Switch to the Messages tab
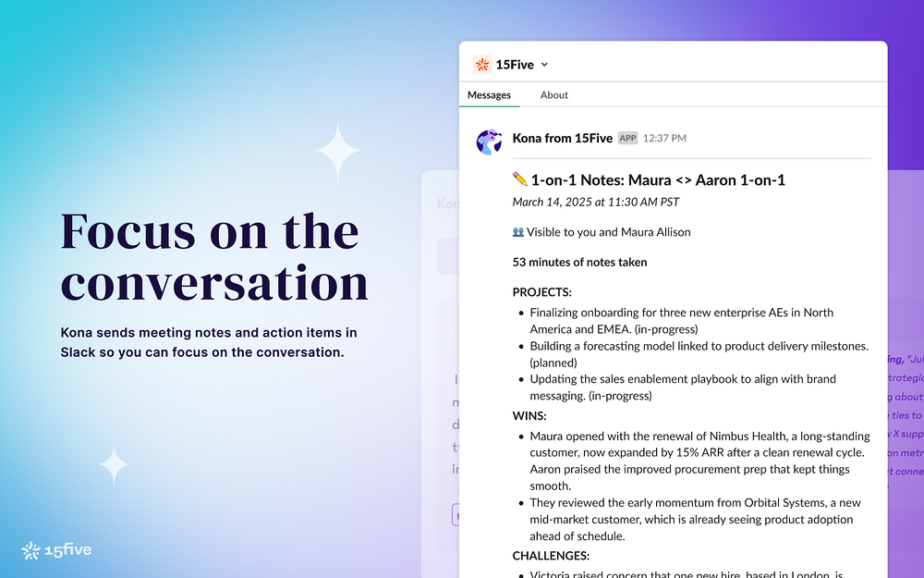924x578 pixels. pyautogui.click(x=489, y=95)
